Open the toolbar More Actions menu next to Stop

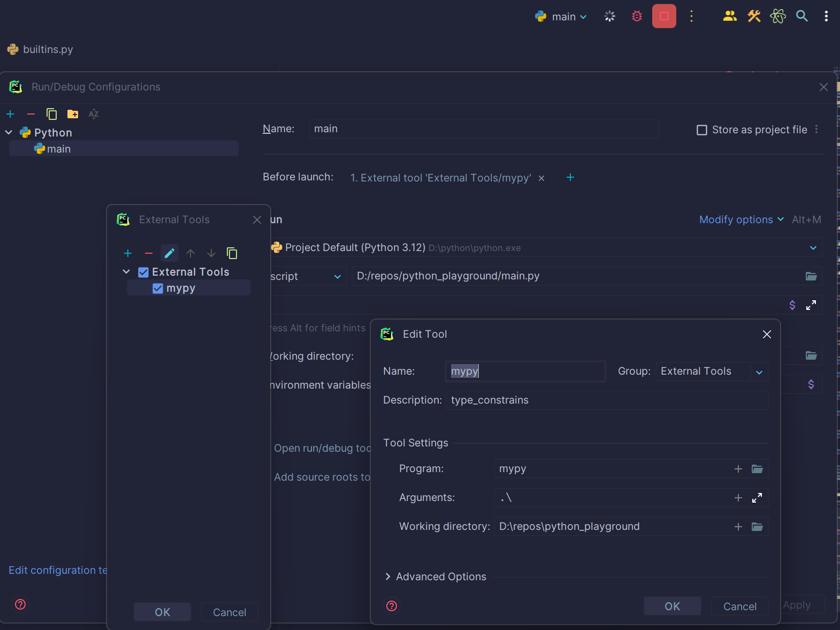point(691,17)
